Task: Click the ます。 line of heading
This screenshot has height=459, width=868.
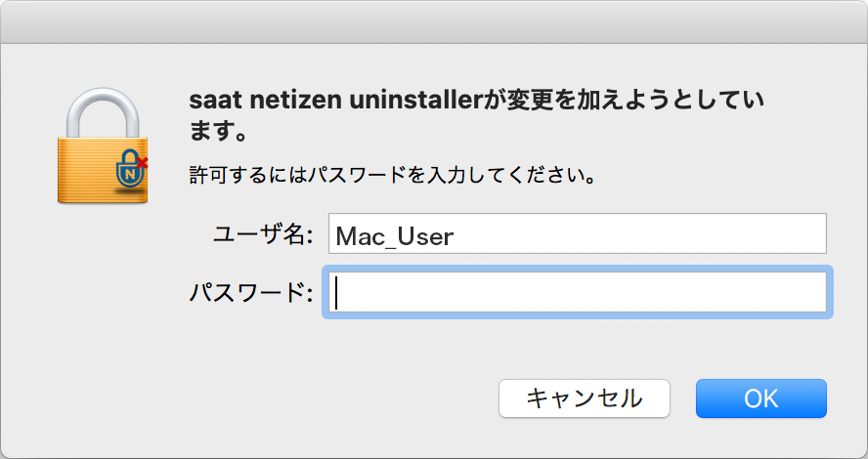Action: (x=218, y=132)
